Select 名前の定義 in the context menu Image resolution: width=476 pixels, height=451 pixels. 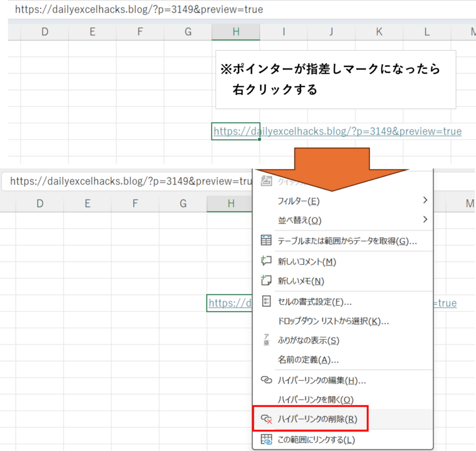click(308, 360)
